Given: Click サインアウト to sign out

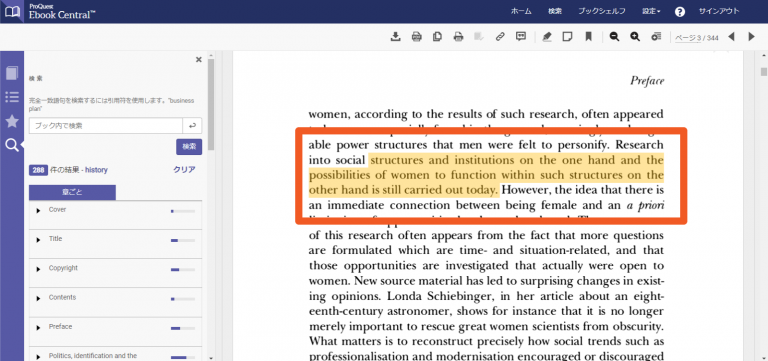Looking at the screenshot, I should [719, 11].
